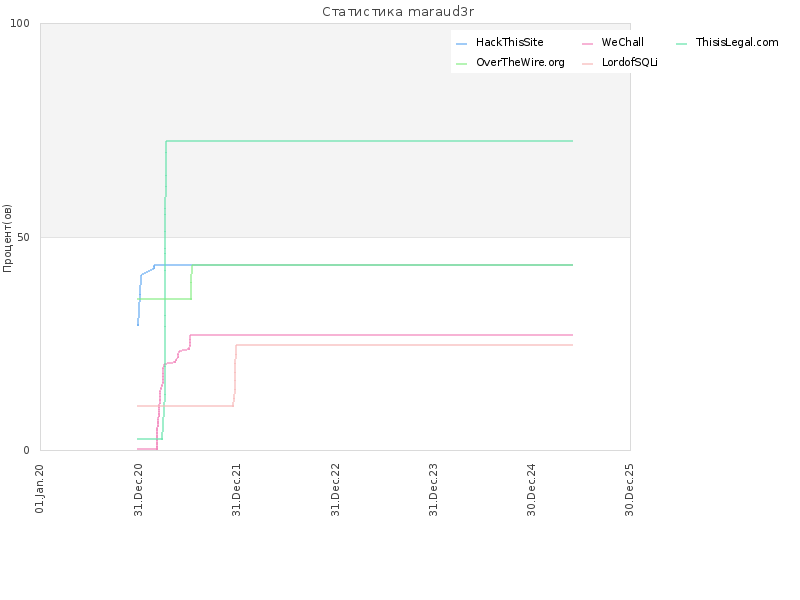Screen dimensions: 800x600
Task: Click the 31.Dec.20 axis date label
Action: pyautogui.click(x=138, y=489)
